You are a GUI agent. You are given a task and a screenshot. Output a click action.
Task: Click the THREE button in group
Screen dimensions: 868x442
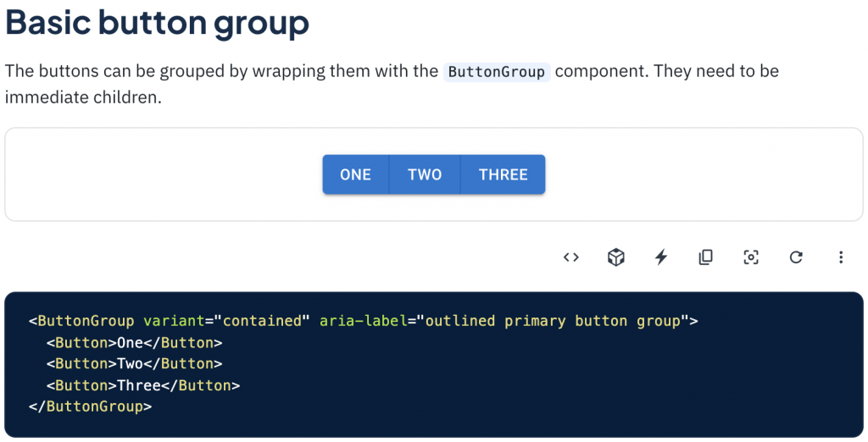503,174
